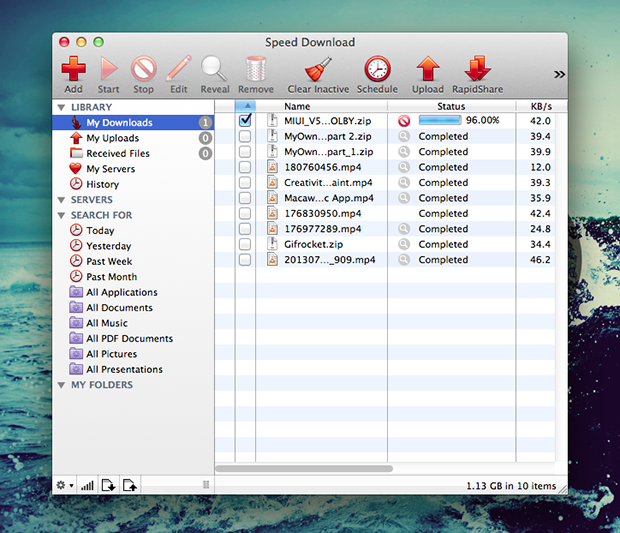Start downloads with the play icon
The width and height of the screenshot is (620, 533).
(109, 69)
